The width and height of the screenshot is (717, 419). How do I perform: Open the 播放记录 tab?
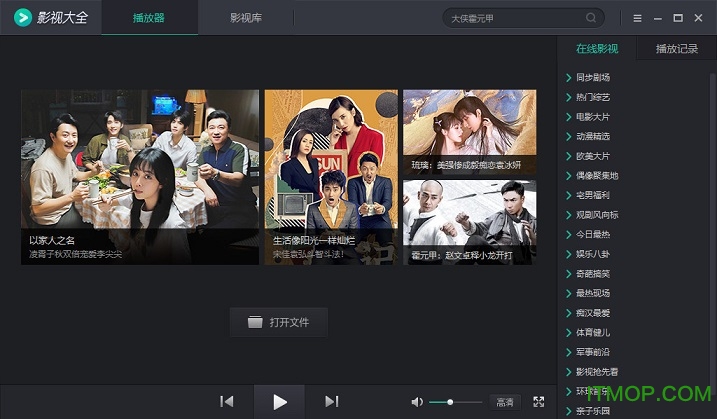[677, 48]
